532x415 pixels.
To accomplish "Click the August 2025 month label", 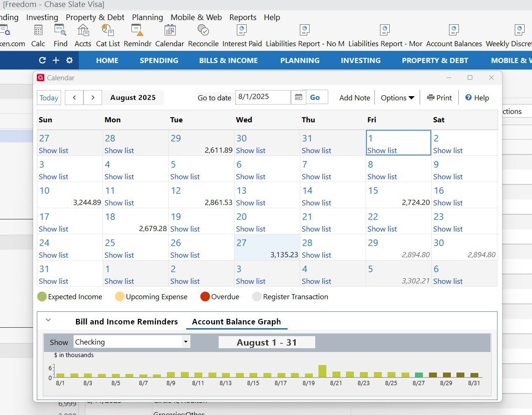I will pos(133,98).
